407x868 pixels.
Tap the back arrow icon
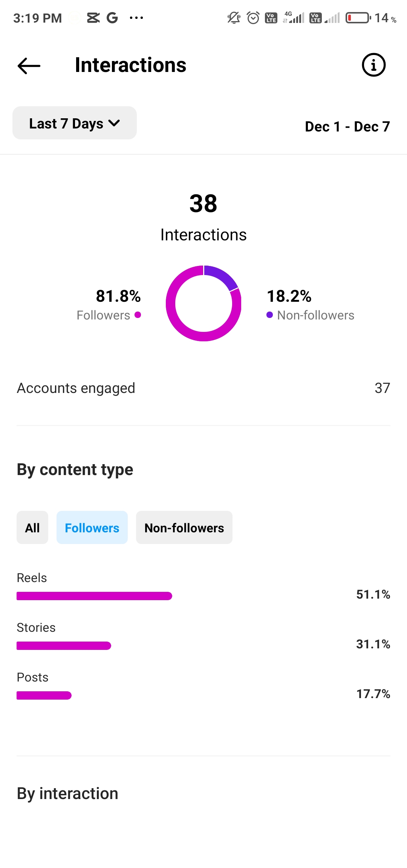tap(29, 66)
